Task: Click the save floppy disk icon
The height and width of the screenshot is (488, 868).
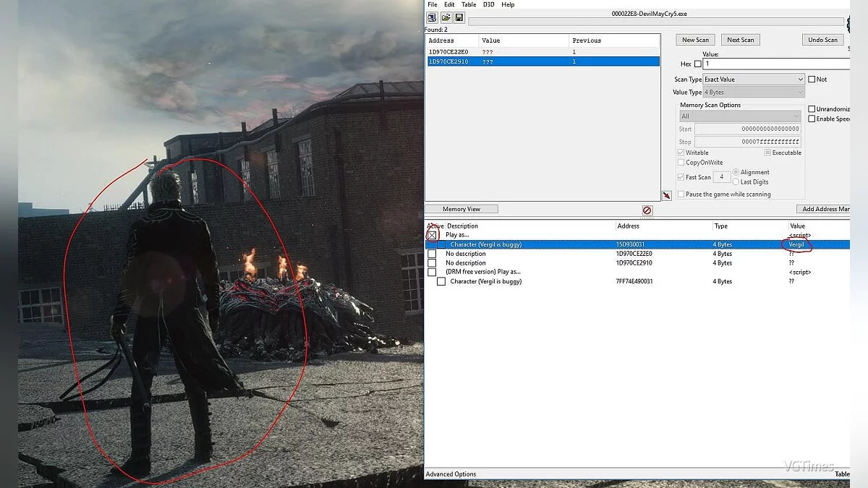Action: tap(459, 17)
